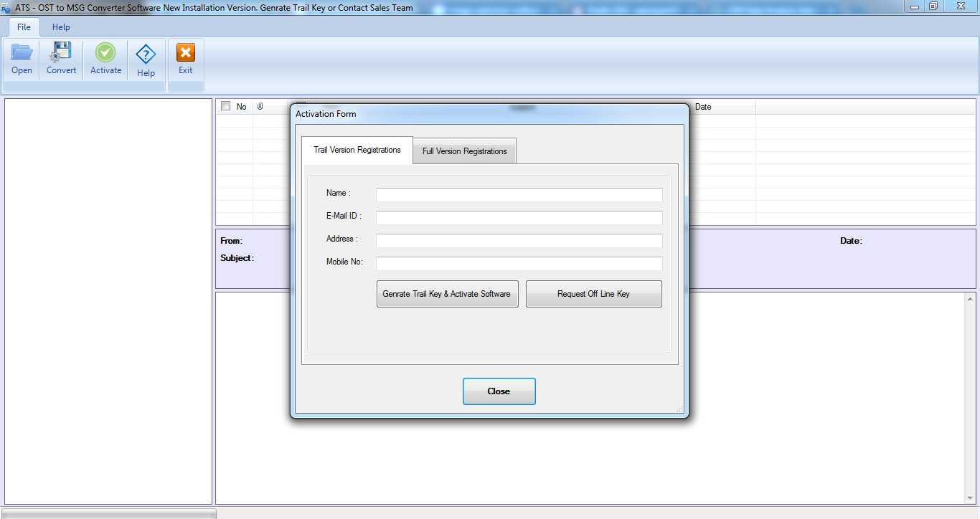Click the green Activate checkmark icon
This screenshot has width=980, height=519.
tap(105, 52)
